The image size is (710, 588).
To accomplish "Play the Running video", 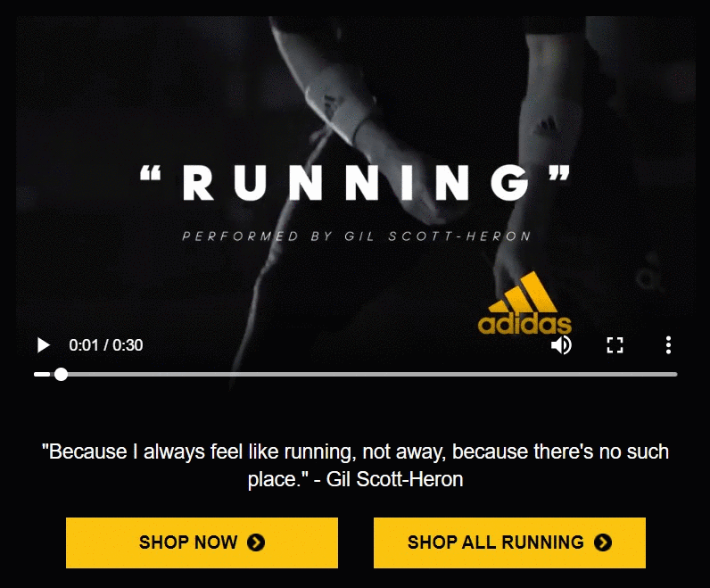I will (43, 345).
